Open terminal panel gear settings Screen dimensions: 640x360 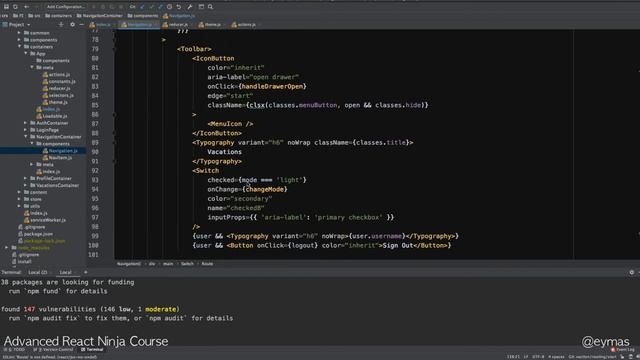click(632, 272)
